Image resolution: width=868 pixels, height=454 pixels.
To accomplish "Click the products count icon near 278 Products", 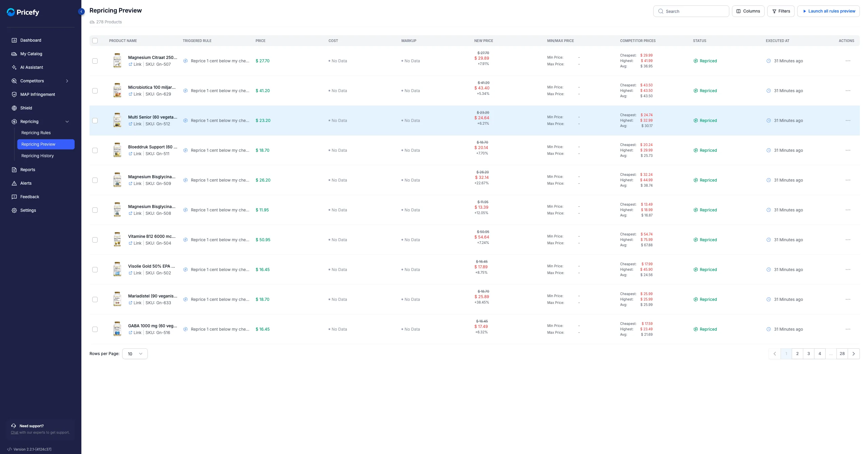I will coord(92,22).
